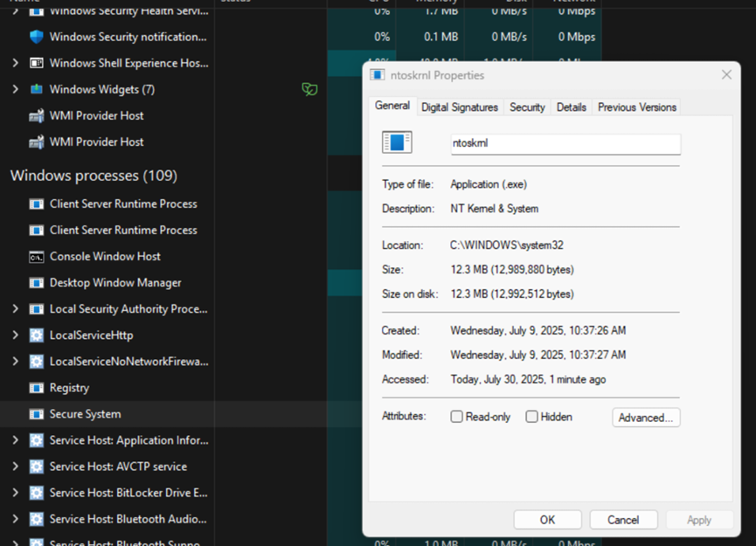Screen dimensions: 756x546
Task: Expand Local Security Authority Process row
Action: pos(16,309)
